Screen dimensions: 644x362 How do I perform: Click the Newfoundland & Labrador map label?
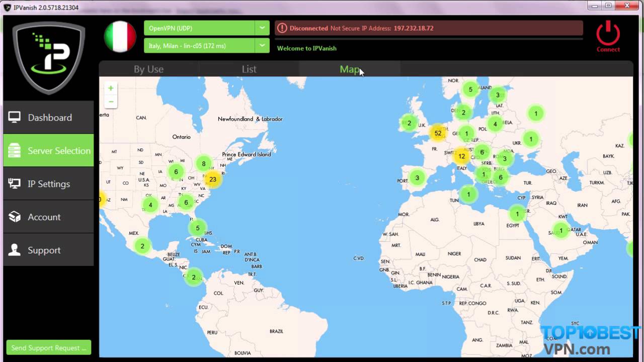250,119
